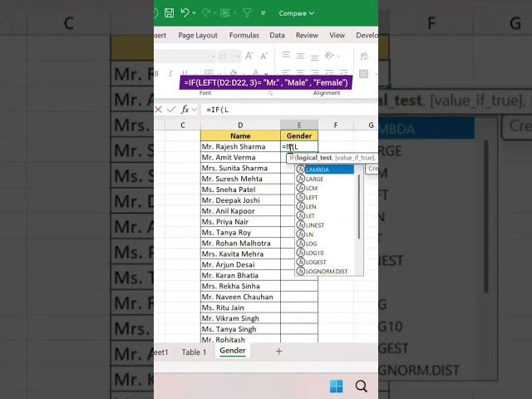The width and height of the screenshot is (532, 399).
Task: Go to the Review ribbon tab
Action: (x=307, y=35)
